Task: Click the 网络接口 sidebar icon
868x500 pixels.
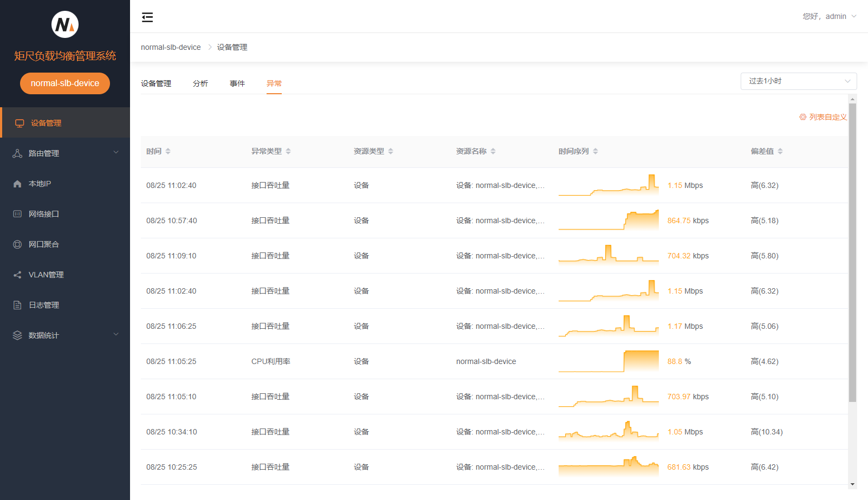Action: tap(17, 214)
